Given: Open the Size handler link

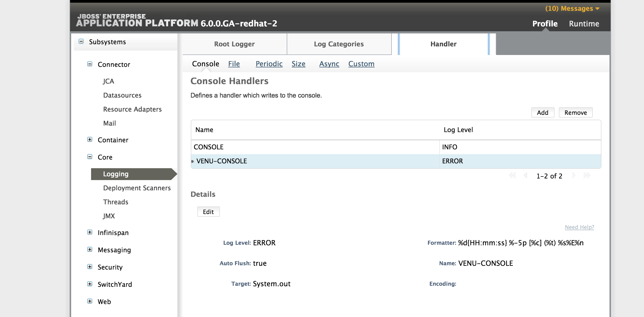Looking at the screenshot, I should [299, 64].
